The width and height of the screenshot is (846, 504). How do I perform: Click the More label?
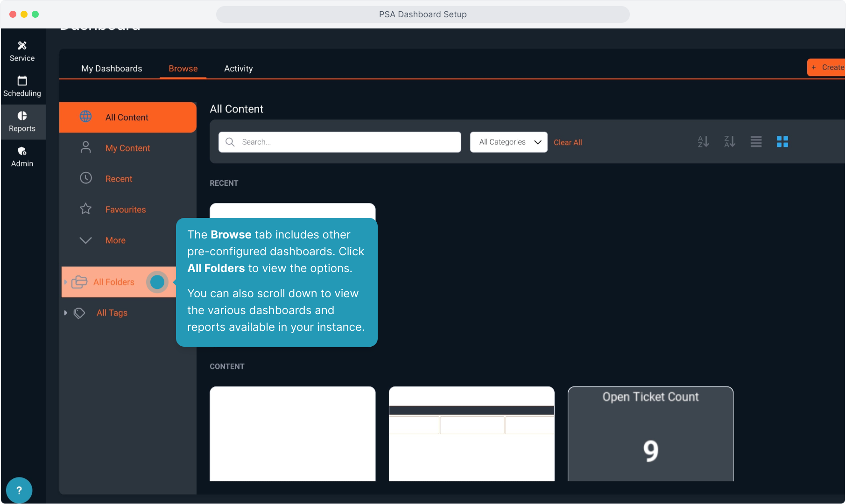(115, 240)
